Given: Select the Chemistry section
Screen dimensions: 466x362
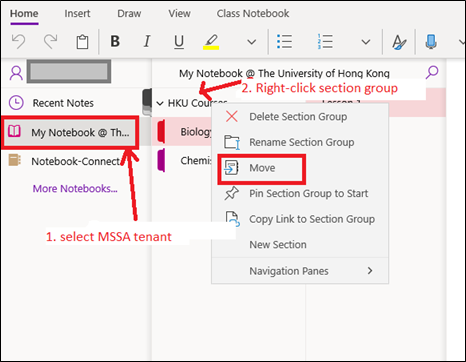Looking at the screenshot, I should [196, 161].
